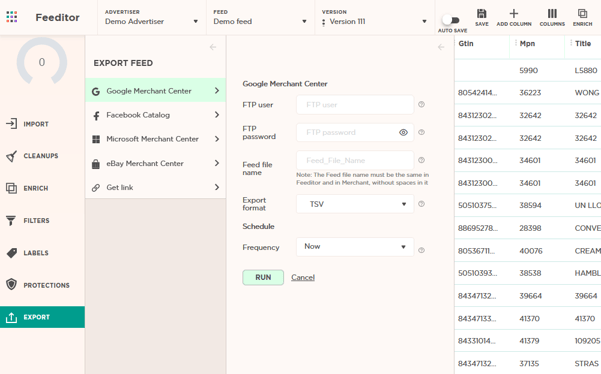Open the Feeditor apps grid icon

[x=12, y=17]
